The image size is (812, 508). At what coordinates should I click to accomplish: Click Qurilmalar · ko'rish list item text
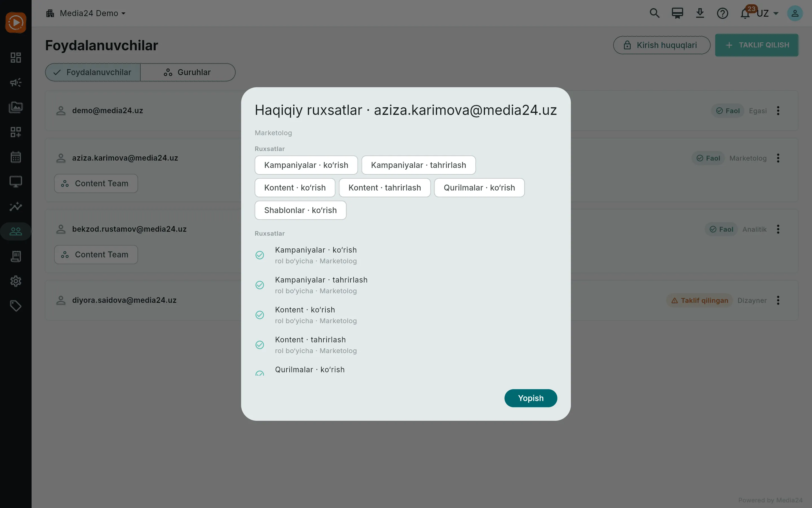click(x=310, y=370)
